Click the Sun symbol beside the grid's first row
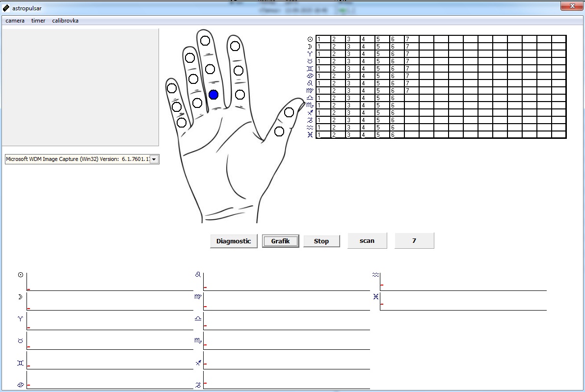This screenshot has width=585, height=392. [310, 39]
